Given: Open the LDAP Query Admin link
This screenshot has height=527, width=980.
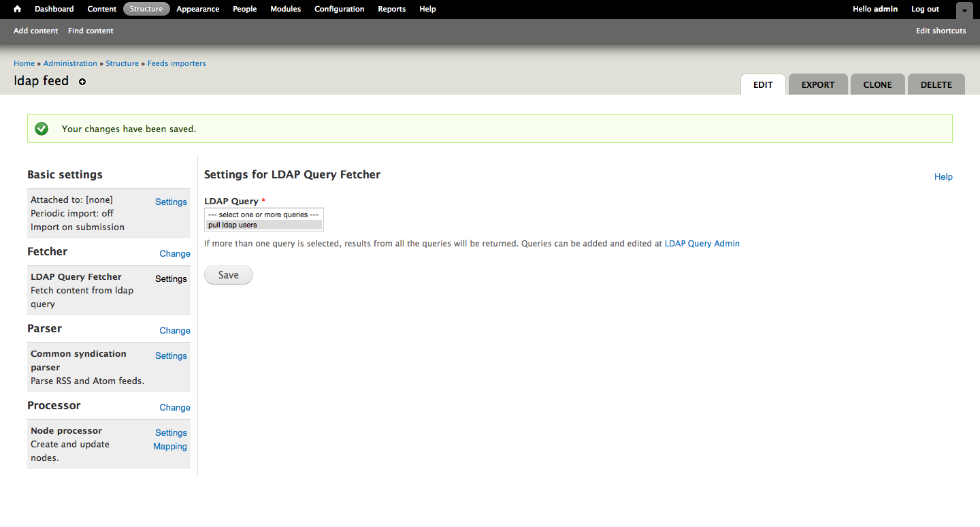Looking at the screenshot, I should coord(702,243).
